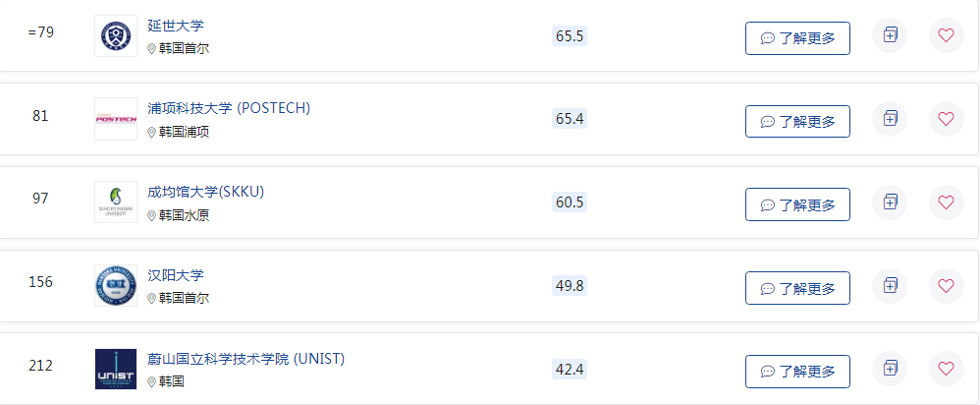Open 浦项科技大学 (POSTECH) name link
The height and width of the screenshot is (405, 980).
coord(229,108)
